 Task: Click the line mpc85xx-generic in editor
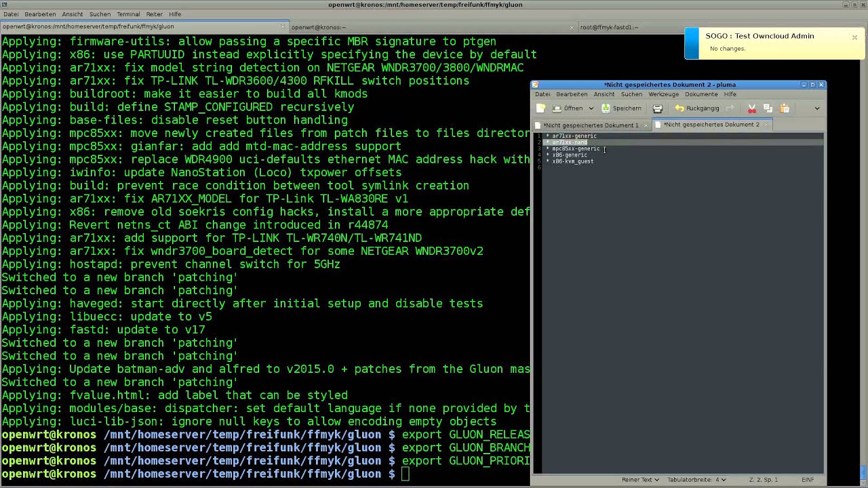(576, 148)
